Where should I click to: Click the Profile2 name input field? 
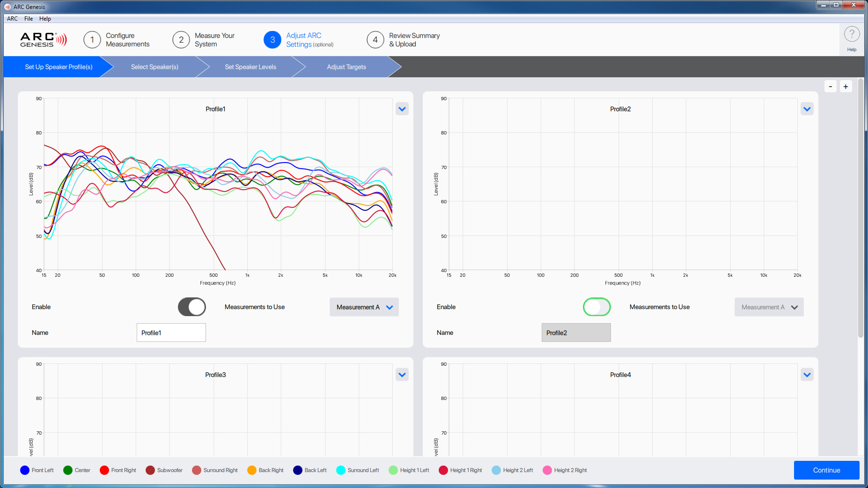point(576,333)
